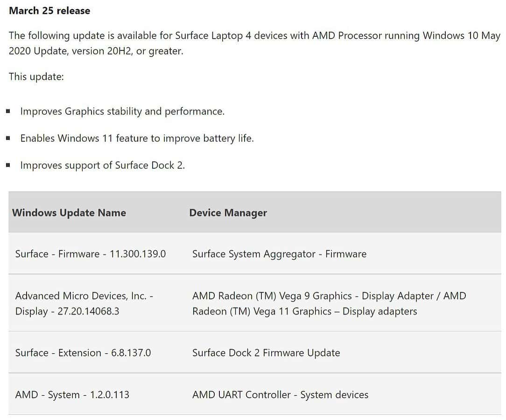Select Surface Extension 6.8.137.0 cell
Image resolution: width=506 pixels, height=420 pixels.
click(83, 353)
